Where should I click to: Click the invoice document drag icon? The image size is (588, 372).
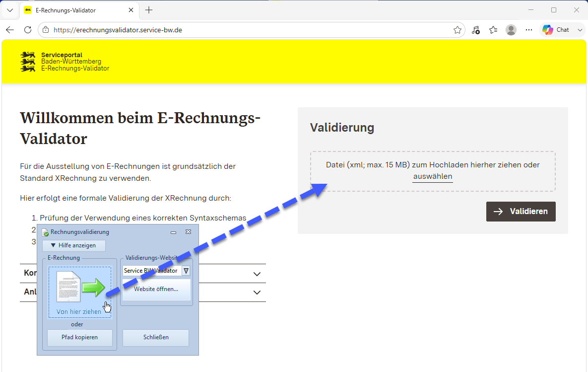pos(68,287)
